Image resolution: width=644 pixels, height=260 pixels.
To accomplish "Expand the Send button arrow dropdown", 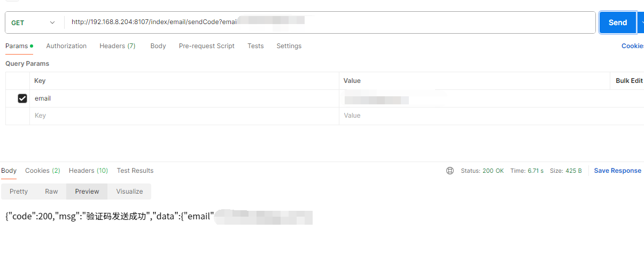I will 640,22.
